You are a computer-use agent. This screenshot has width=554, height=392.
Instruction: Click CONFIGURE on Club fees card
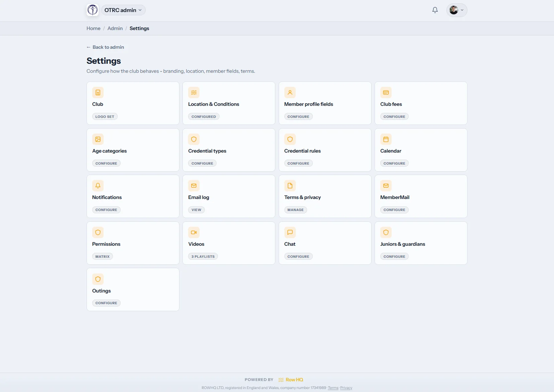394,117
